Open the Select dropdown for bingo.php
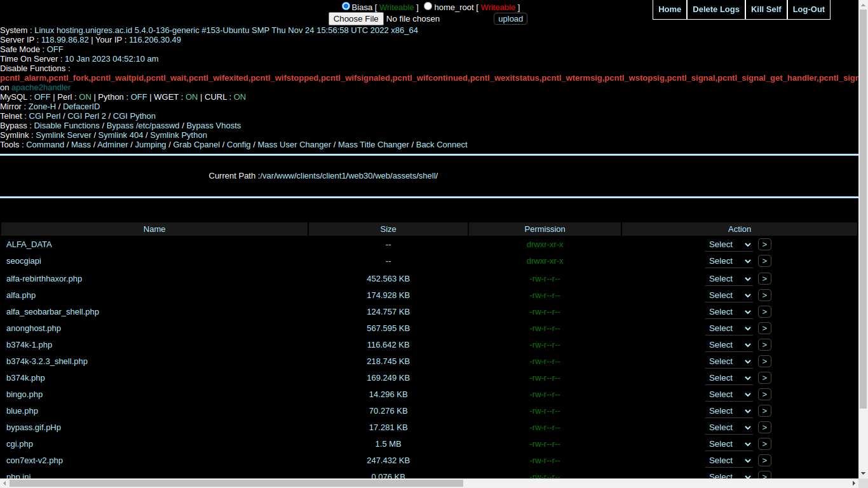This screenshot has height=488, width=868. pyautogui.click(x=729, y=395)
